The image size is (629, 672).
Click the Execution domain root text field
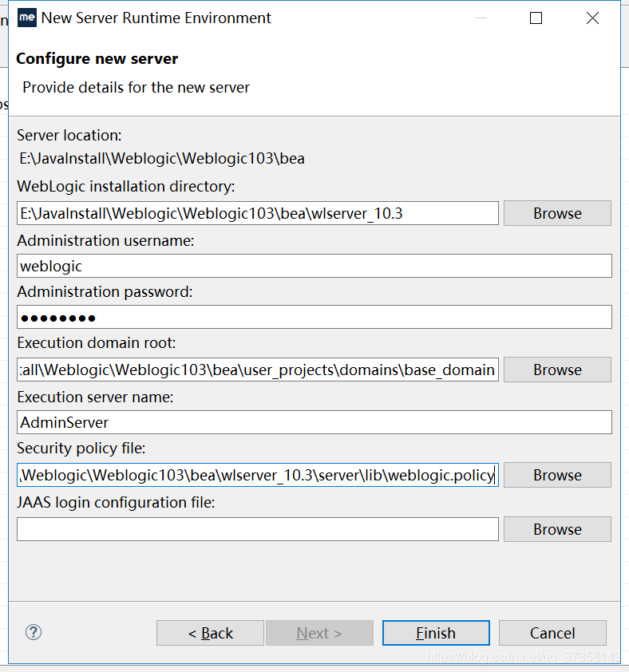click(255, 370)
